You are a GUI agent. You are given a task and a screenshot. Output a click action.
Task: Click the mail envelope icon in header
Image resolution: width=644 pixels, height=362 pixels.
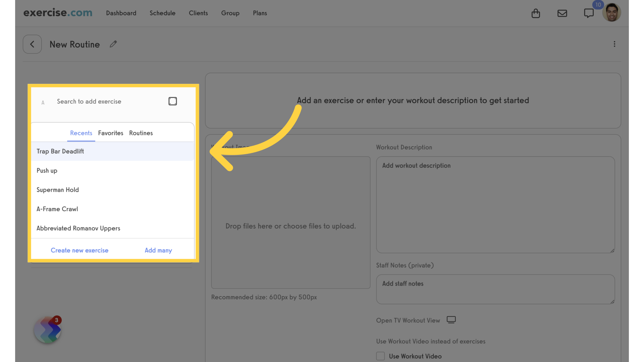click(x=562, y=13)
